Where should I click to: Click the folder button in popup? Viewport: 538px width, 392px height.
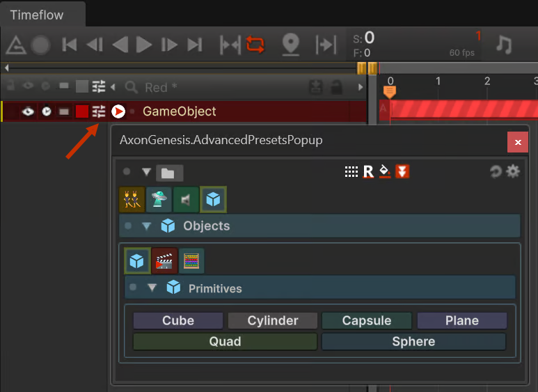click(x=170, y=173)
